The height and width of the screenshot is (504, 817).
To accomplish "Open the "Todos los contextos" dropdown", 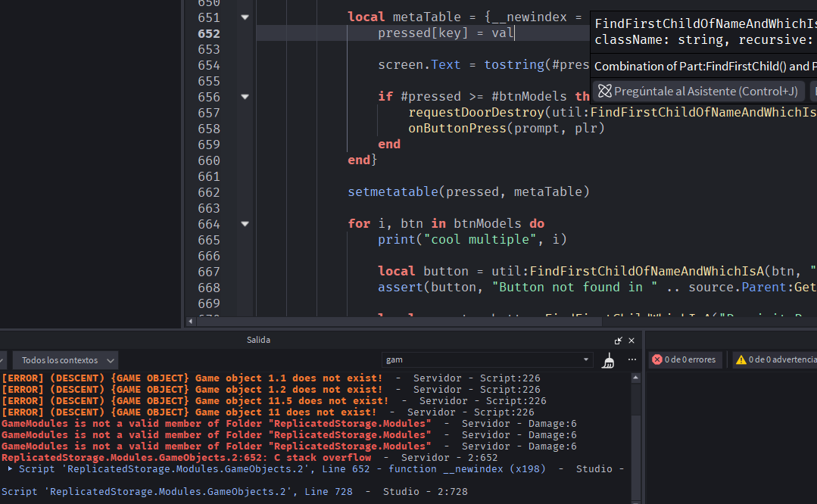I will pyautogui.click(x=67, y=360).
